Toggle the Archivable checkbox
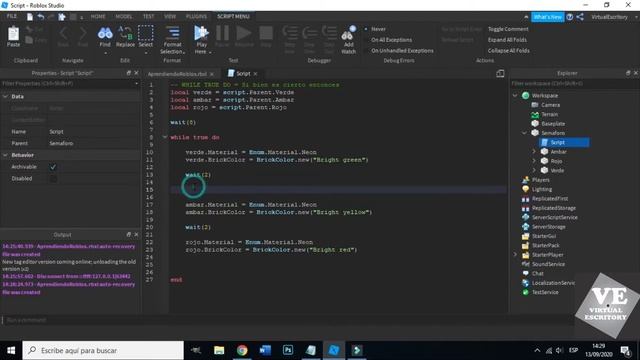Screen dimensions: 640x360 (x=53, y=167)
